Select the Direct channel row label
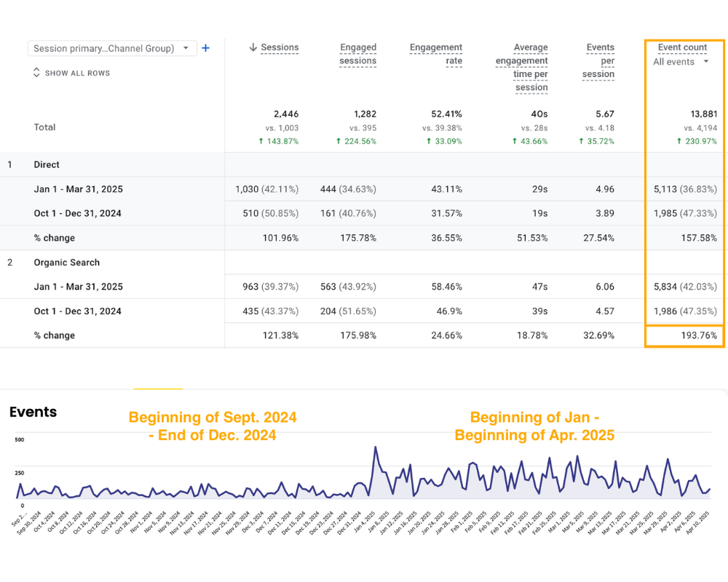The height and width of the screenshot is (582, 728). tap(47, 164)
